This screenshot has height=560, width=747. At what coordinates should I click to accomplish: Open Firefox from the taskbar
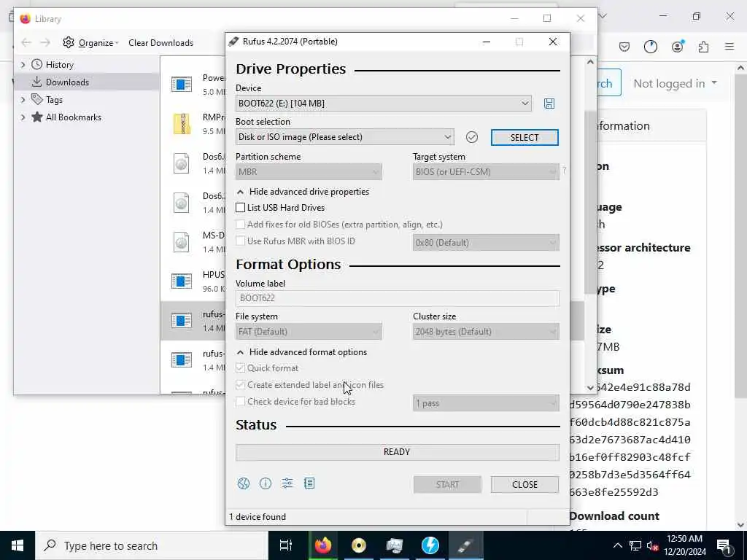click(x=322, y=545)
